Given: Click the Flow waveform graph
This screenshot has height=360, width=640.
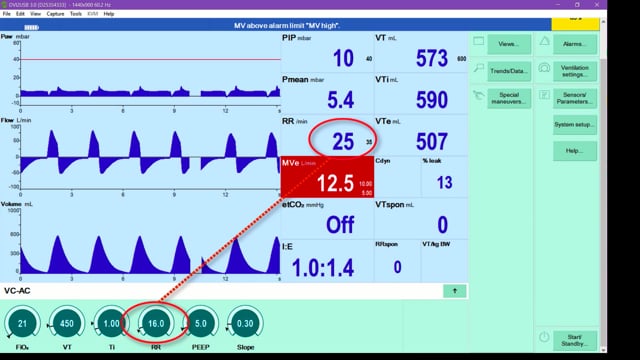Looking at the screenshot, I should 150,157.
